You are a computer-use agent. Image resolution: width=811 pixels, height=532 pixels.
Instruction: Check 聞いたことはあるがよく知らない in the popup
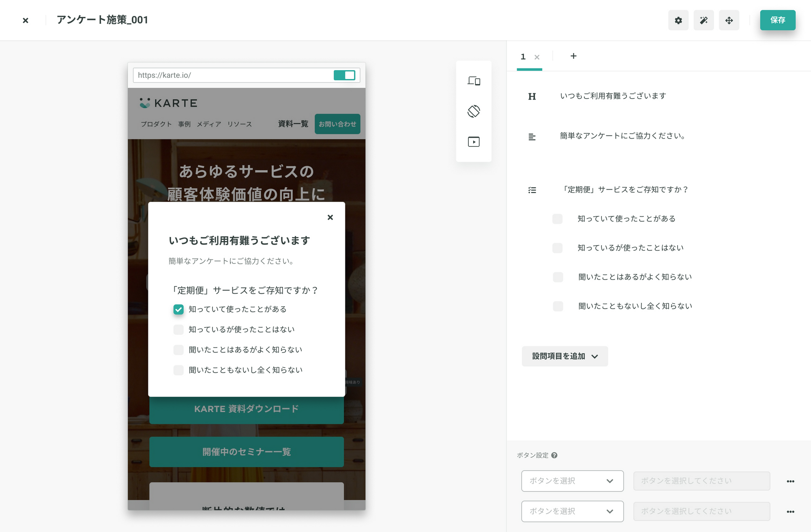pos(178,350)
